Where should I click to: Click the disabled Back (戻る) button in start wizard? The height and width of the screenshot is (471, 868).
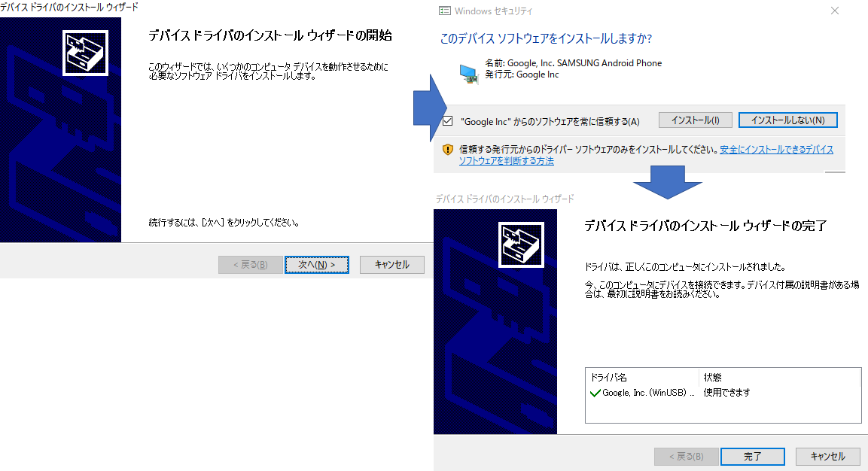250,265
